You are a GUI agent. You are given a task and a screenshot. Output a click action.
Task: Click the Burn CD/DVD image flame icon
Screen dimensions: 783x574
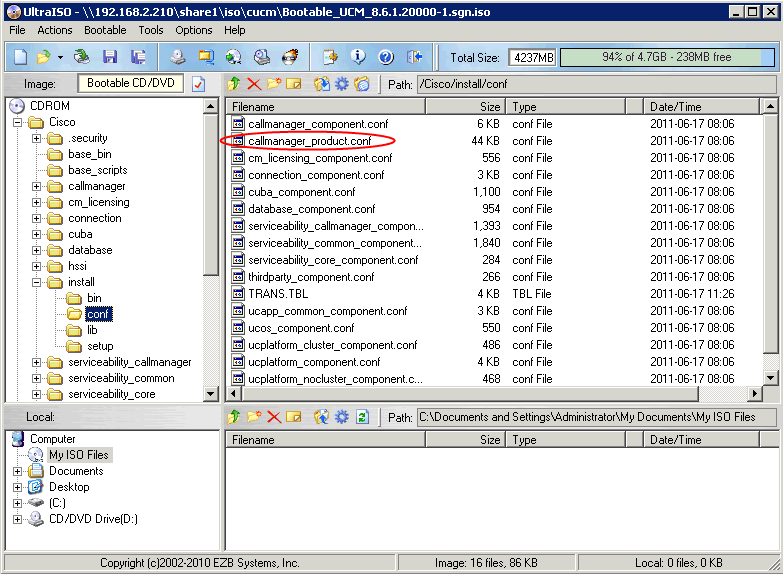click(290, 57)
